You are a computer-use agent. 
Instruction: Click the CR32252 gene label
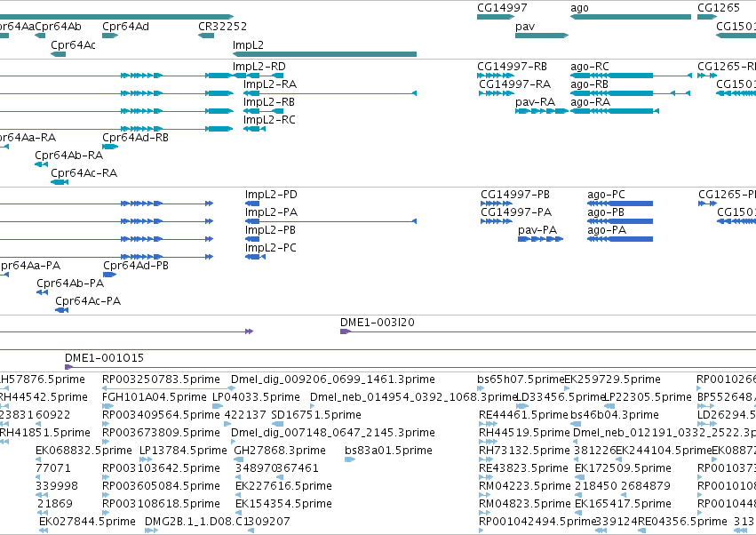[x=222, y=26]
